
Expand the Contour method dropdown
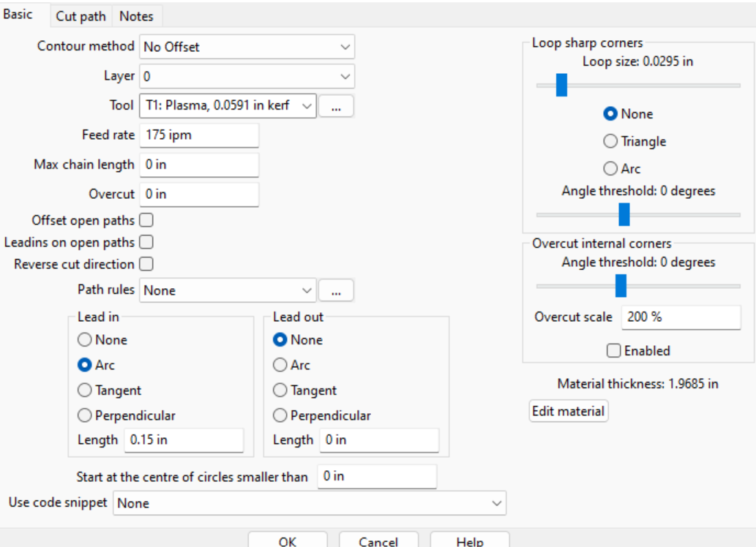pos(247,47)
